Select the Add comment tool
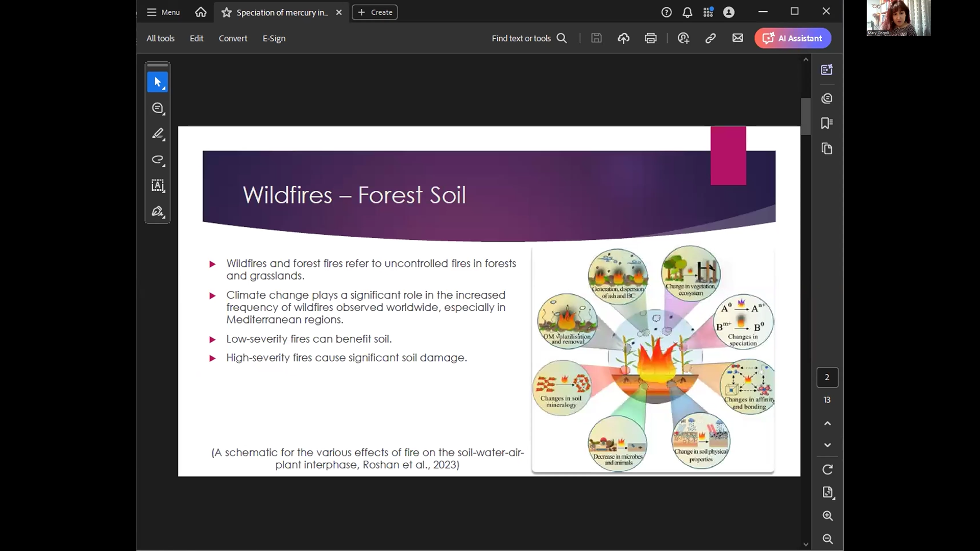 pyautogui.click(x=157, y=108)
